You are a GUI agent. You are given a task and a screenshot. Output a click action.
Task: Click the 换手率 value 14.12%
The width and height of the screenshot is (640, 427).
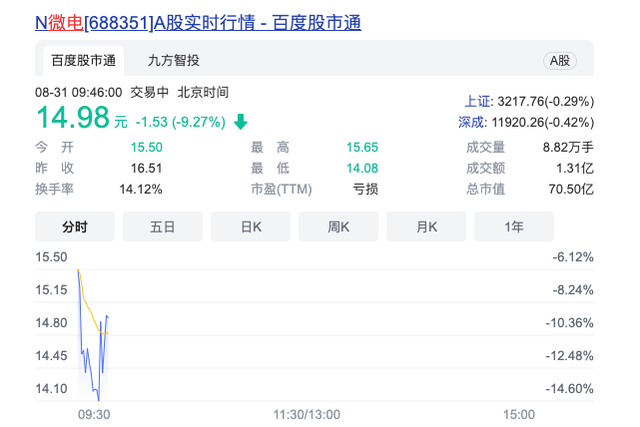(x=141, y=189)
